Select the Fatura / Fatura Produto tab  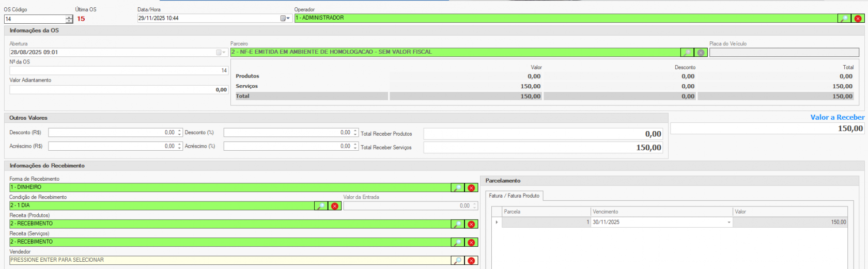(x=514, y=196)
